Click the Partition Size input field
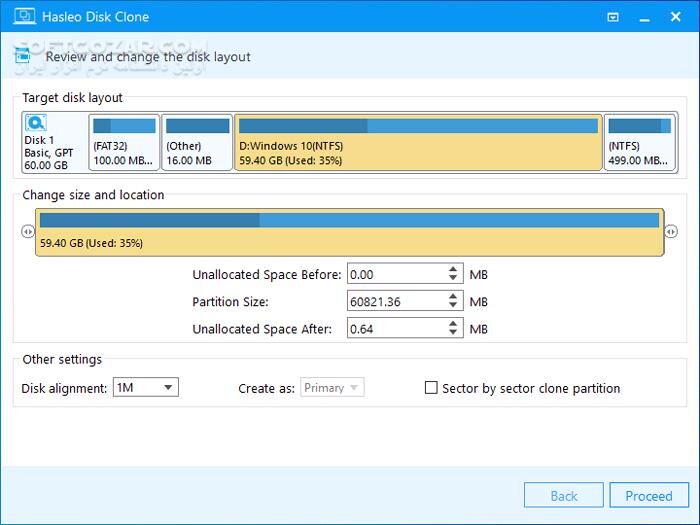The image size is (700, 525). click(x=396, y=301)
